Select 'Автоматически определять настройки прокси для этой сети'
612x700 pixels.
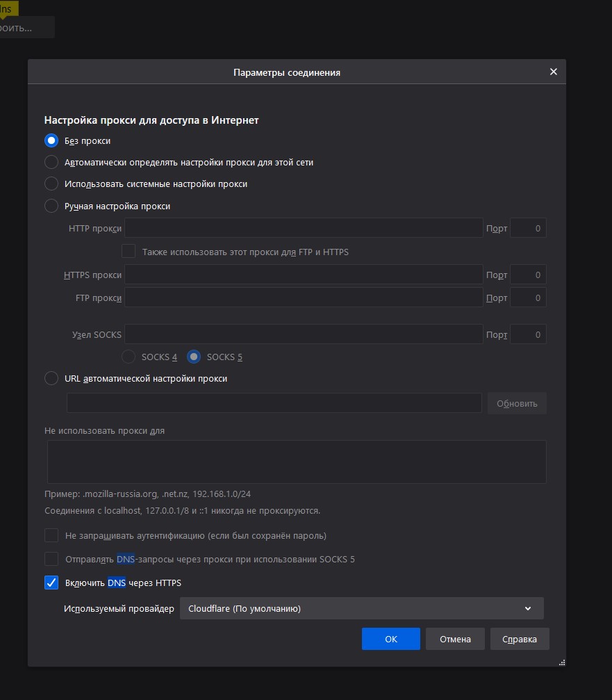pos(51,162)
